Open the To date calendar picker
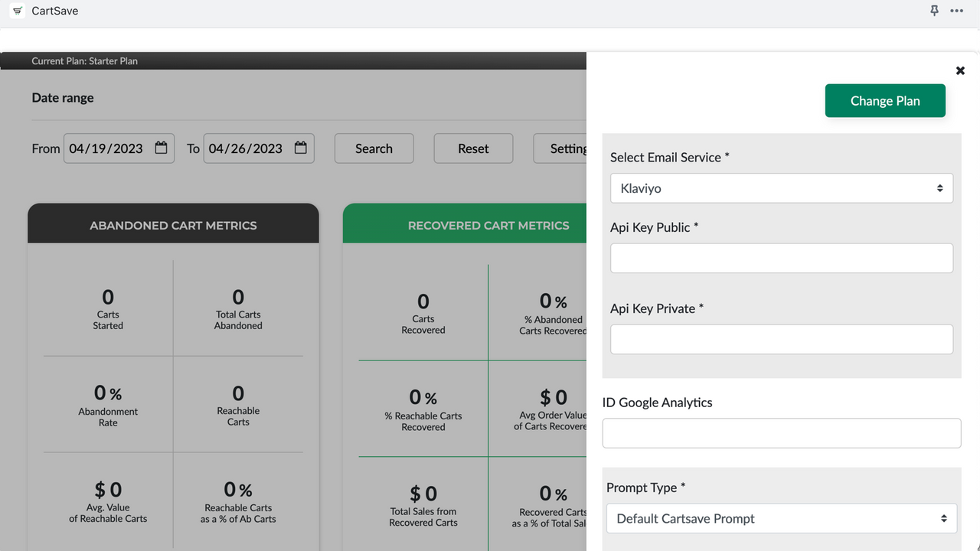Screen dimensions: 980x551 [300, 148]
